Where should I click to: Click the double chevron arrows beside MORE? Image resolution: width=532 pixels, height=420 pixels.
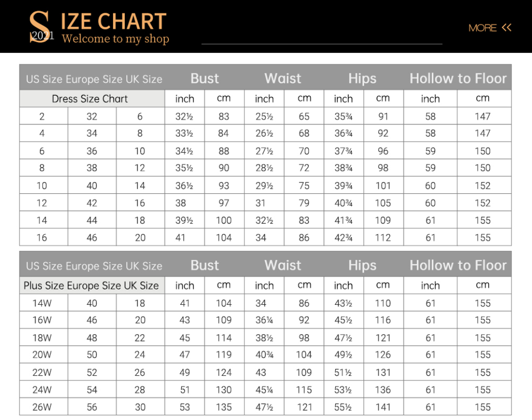tap(507, 27)
